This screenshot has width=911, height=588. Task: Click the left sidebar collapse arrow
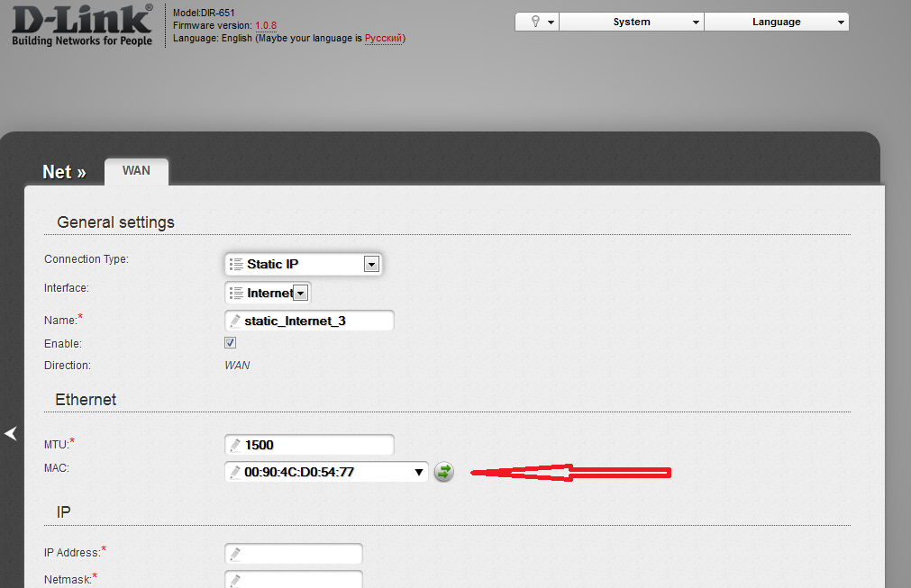[11, 434]
